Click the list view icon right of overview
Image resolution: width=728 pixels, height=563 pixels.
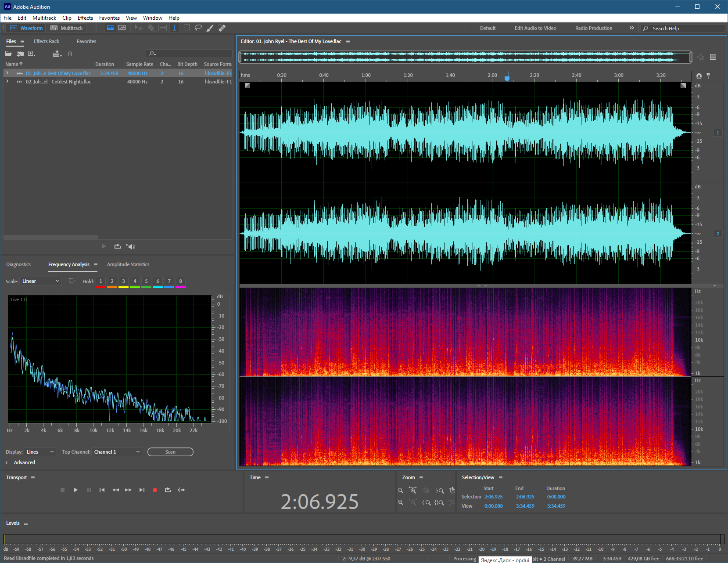[x=713, y=57]
